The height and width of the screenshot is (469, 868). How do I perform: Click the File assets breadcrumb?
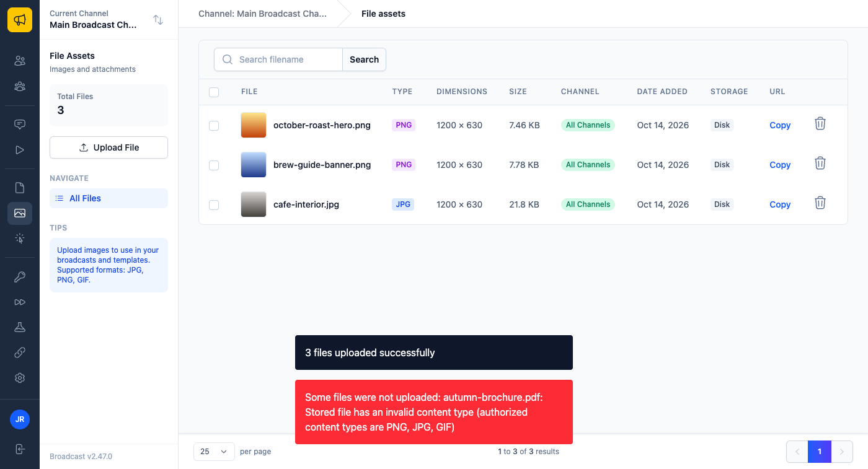[383, 14]
